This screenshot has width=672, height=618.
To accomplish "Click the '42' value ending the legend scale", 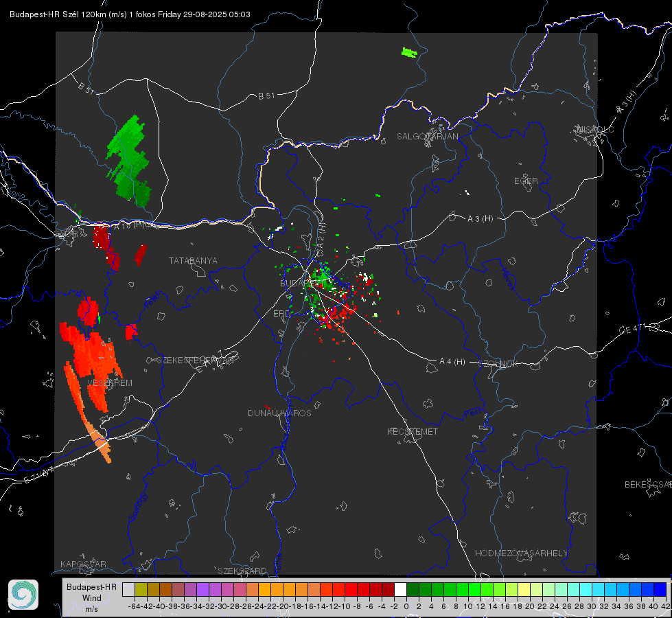I will [x=665, y=606].
